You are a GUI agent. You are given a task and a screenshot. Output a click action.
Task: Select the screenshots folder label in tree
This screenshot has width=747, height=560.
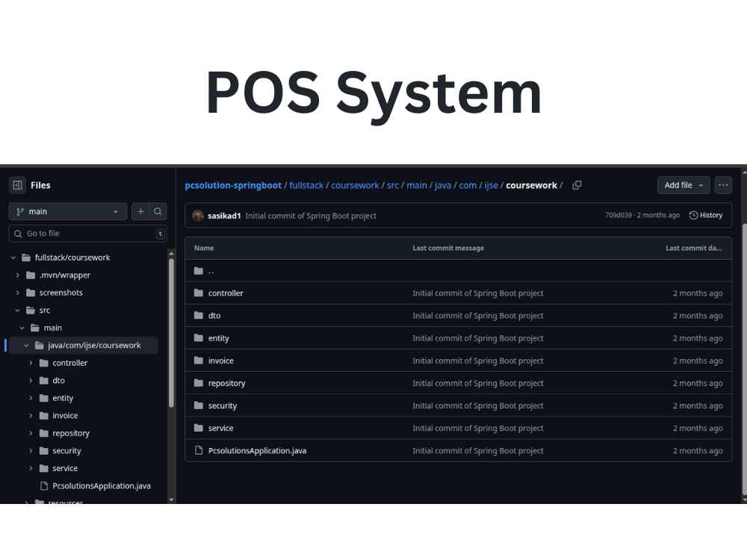[x=61, y=293]
